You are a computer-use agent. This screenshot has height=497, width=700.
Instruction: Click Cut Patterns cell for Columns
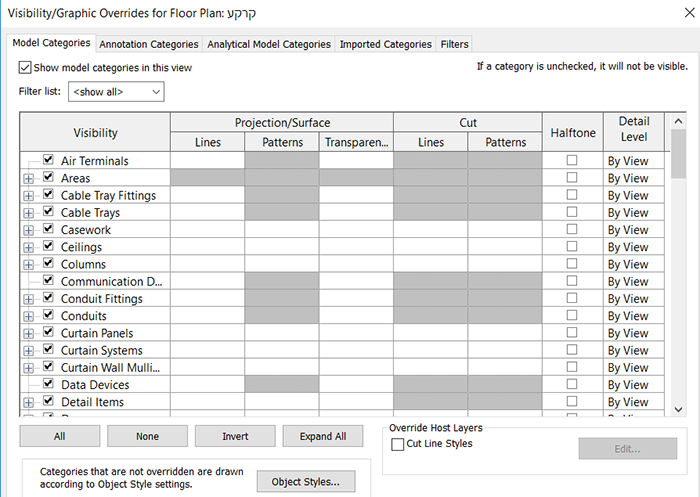[505, 264]
